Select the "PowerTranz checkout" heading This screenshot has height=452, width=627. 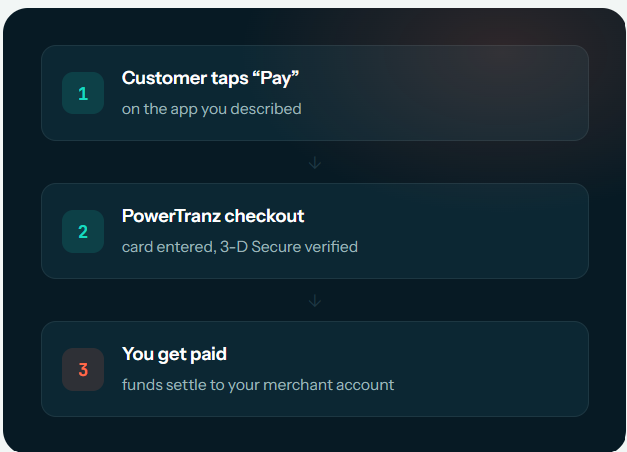213,216
